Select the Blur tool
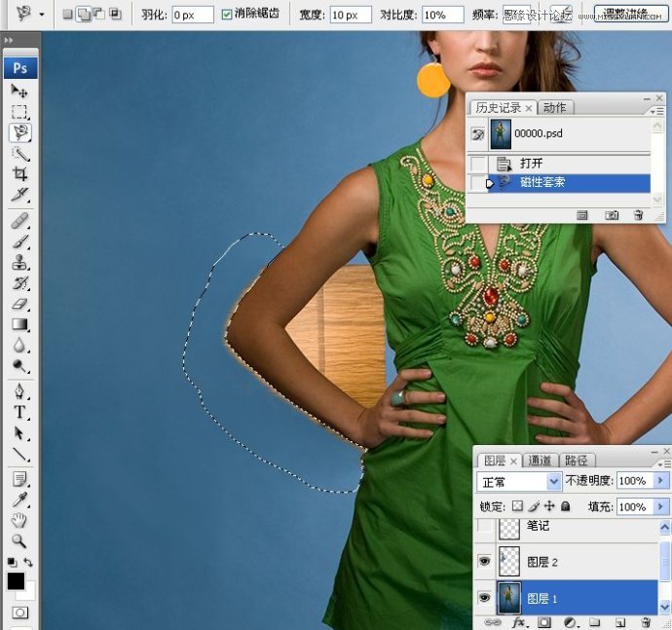Screen dimensions: 672x630 click(x=19, y=345)
